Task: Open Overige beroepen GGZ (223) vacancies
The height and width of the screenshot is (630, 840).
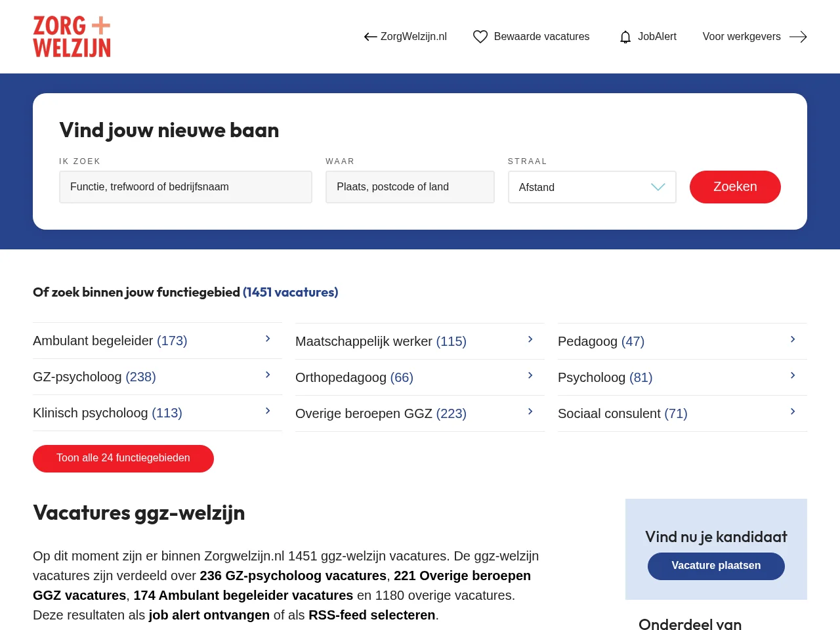Action: pyautogui.click(x=381, y=413)
